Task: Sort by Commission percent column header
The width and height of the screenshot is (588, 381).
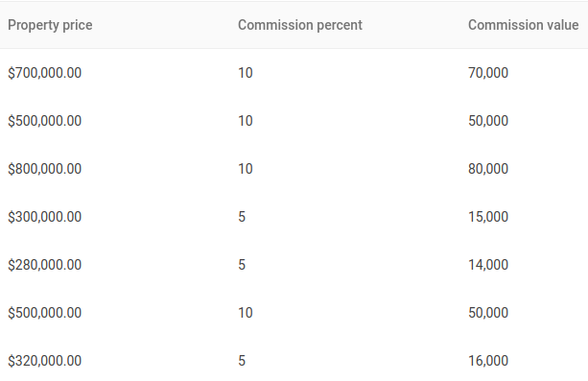Action: [x=300, y=25]
